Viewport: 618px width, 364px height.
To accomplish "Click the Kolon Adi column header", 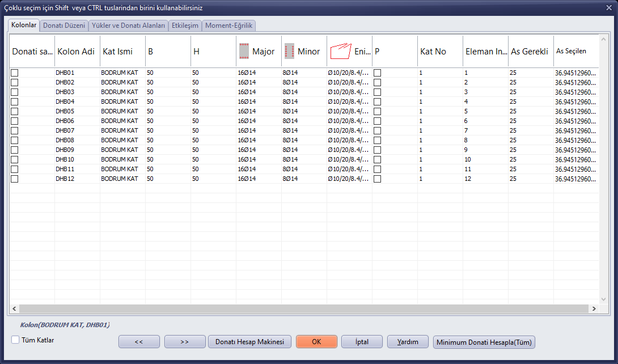I will pos(77,51).
